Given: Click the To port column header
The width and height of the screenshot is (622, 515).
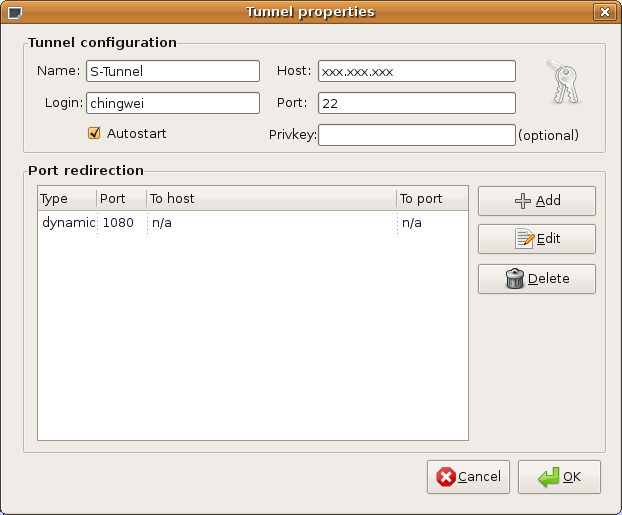Looking at the screenshot, I should tap(432, 198).
